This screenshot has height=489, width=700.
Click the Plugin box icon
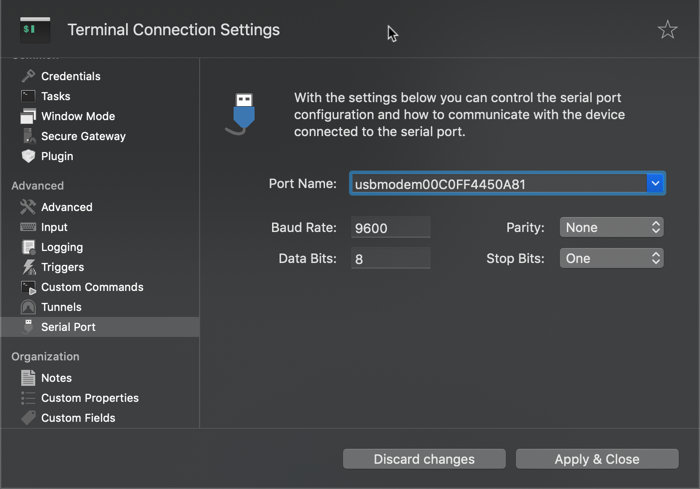pyautogui.click(x=28, y=156)
